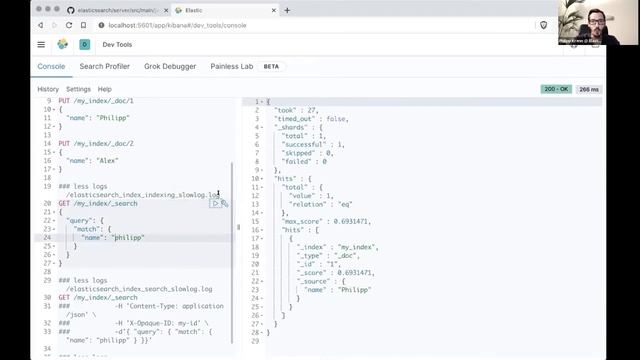
Task: Open the Console tab
Action: [x=51, y=66]
